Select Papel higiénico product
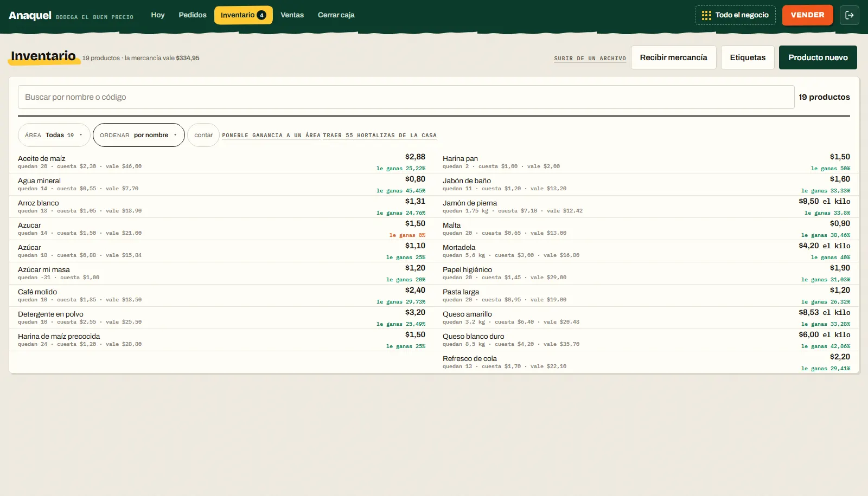 click(x=646, y=273)
